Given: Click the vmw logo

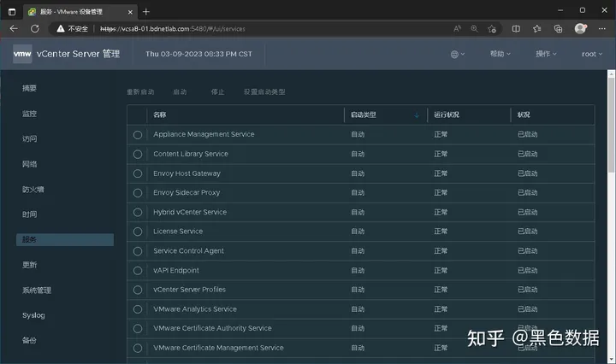Looking at the screenshot, I should tap(22, 54).
